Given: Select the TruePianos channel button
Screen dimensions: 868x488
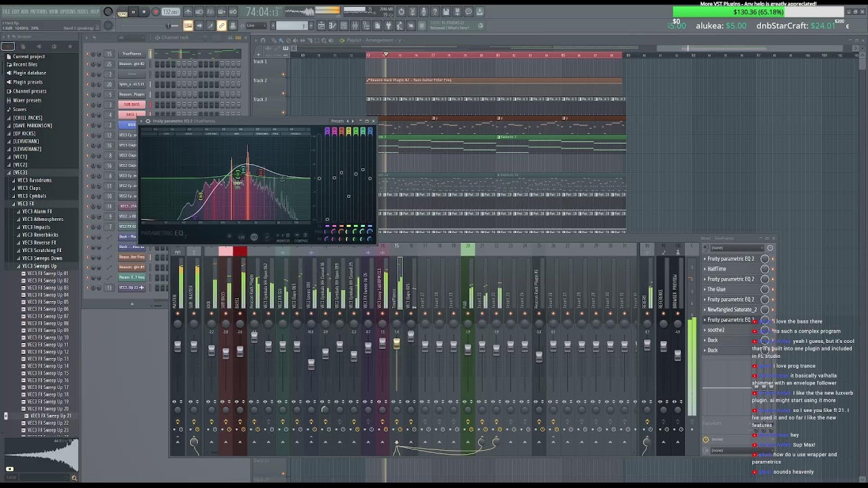Looking at the screenshot, I should tap(132, 54).
